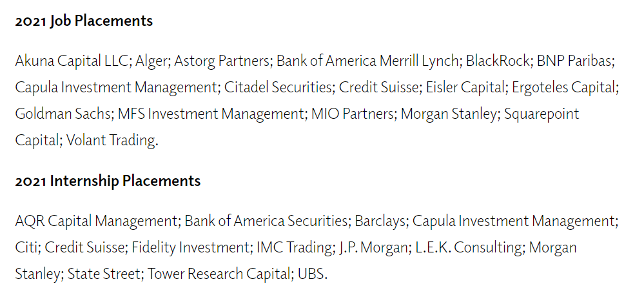The width and height of the screenshot is (644, 297).
Task: Click on Bank of America Merrill Lynch
Action: 367,61
